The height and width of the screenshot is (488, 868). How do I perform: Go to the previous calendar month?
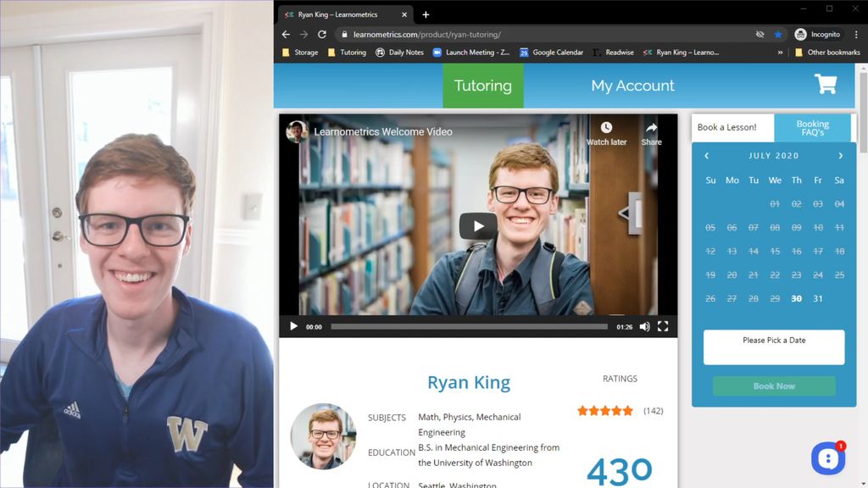click(x=706, y=156)
